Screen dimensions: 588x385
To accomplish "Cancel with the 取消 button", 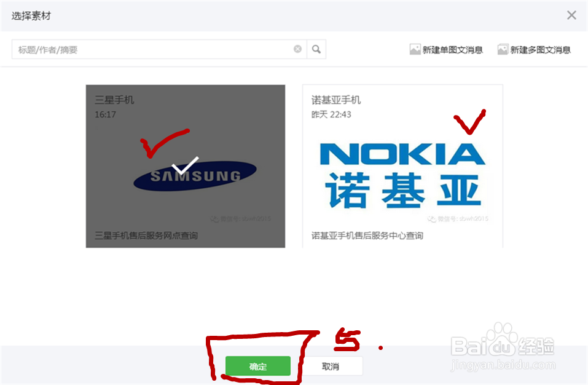I will 331,366.
